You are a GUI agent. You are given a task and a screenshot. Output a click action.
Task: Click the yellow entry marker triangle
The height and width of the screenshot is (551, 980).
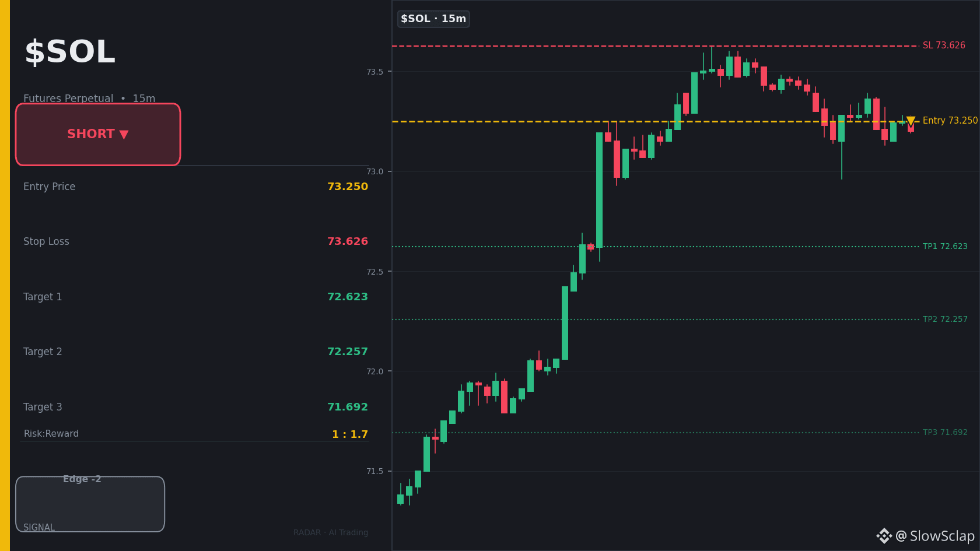pyautogui.click(x=911, y=121)
